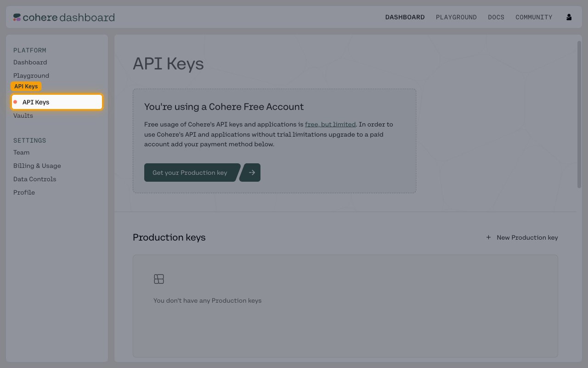The width and height of the screenshot is (588, 368).
Task: Go to Team settings
Action: pos(21,152)
